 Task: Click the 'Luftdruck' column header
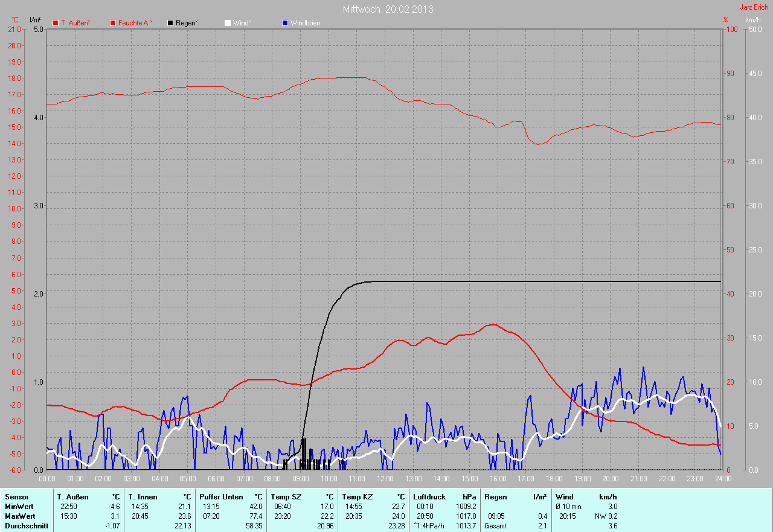click(429, 497)
